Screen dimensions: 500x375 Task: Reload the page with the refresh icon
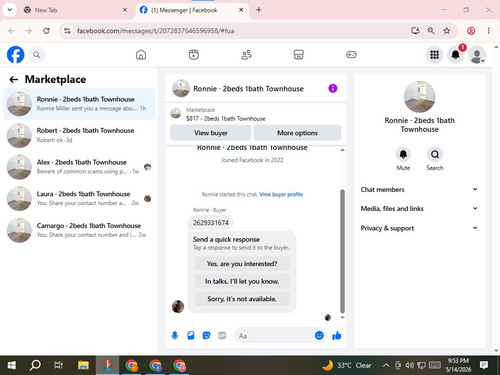[x=46, y=31]
